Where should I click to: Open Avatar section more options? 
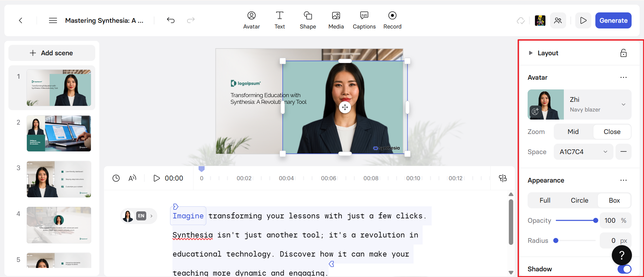coord(624,77)
